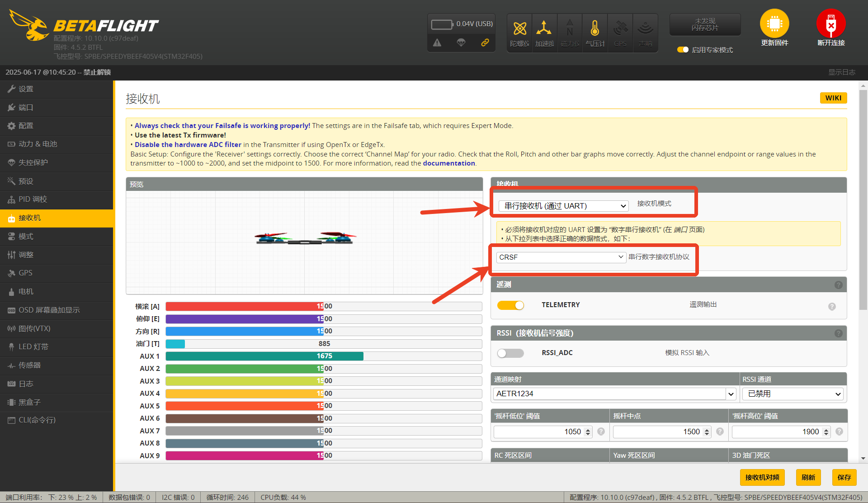Screen dimensions: 868x503
Task: Click the battery warning triangle icon
Action: coord(437,43)
